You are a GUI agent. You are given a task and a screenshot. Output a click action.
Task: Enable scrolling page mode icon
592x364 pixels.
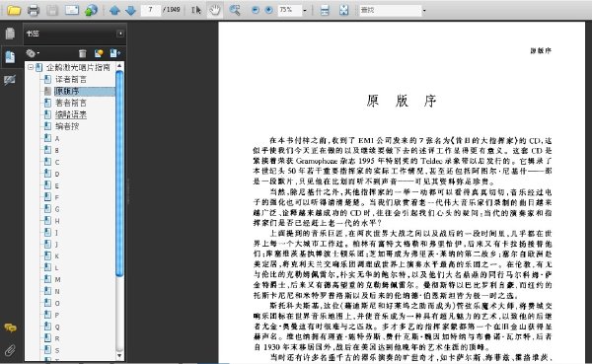325,10
